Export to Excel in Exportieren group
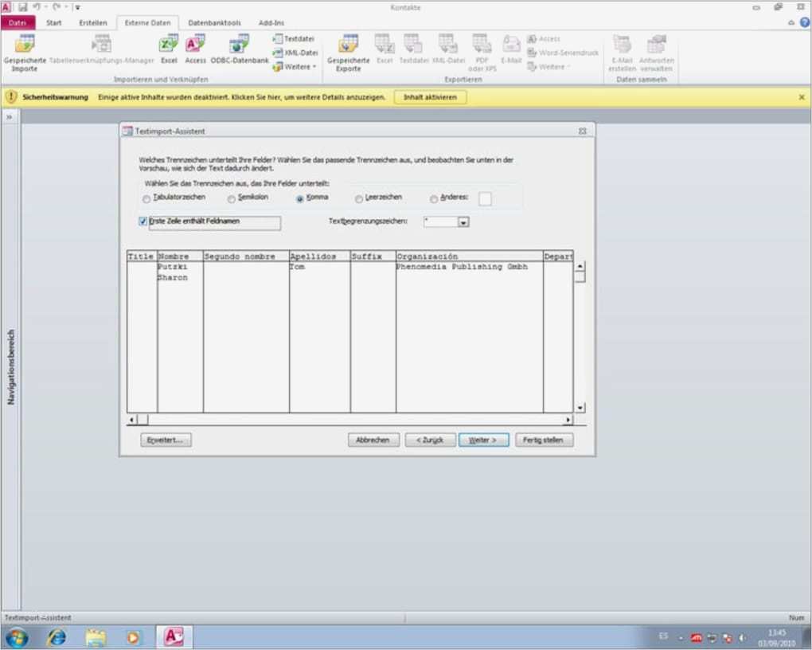The width and height of the screenshot is (812, 650). tap(385, 49)
